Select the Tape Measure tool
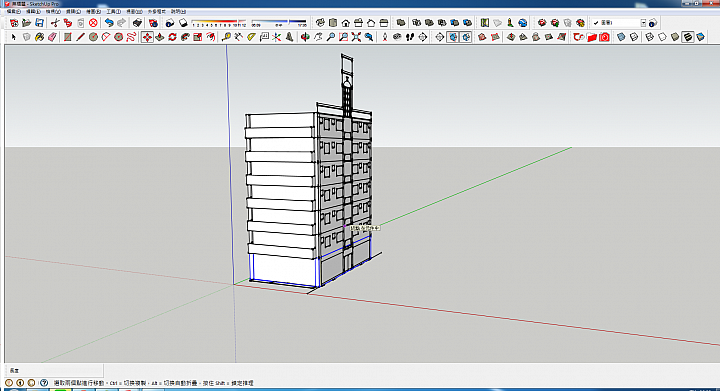The height and width of the screenshot is (391, 720). coord(226,37)
